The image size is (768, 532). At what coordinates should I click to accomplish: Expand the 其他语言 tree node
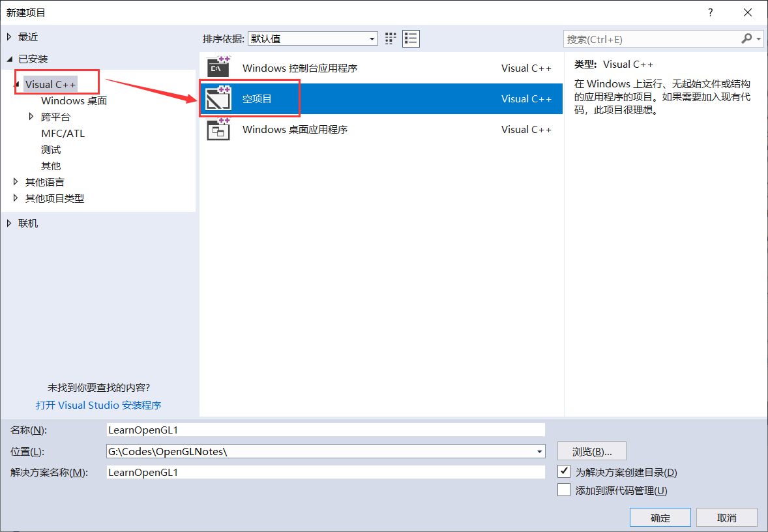pos(16,182)
